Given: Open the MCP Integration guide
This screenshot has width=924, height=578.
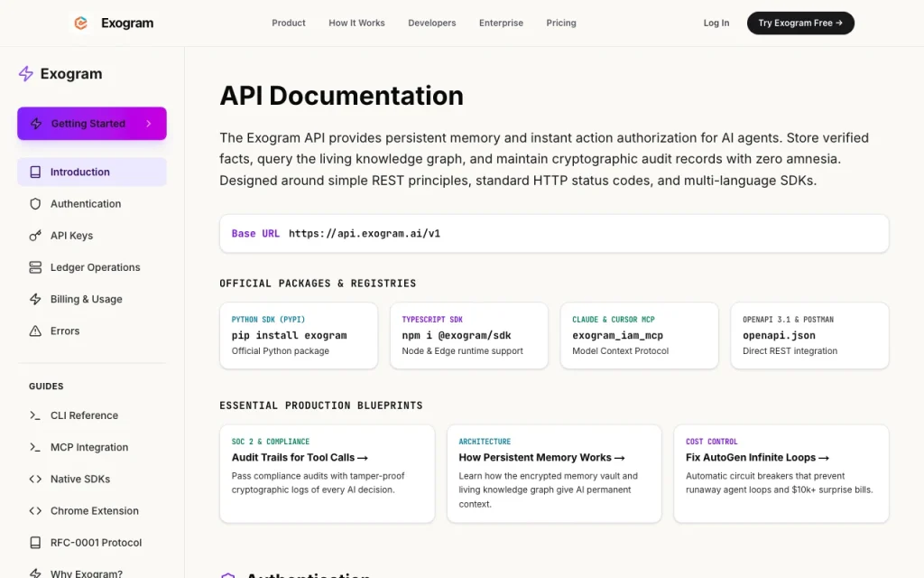Looking at the screenshot, I should click(x=92, y=447).
